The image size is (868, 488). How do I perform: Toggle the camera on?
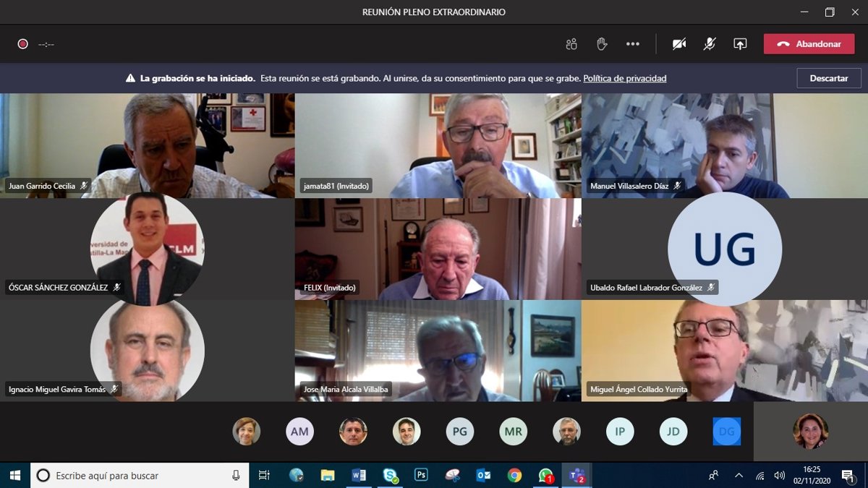tap(678, 44)
